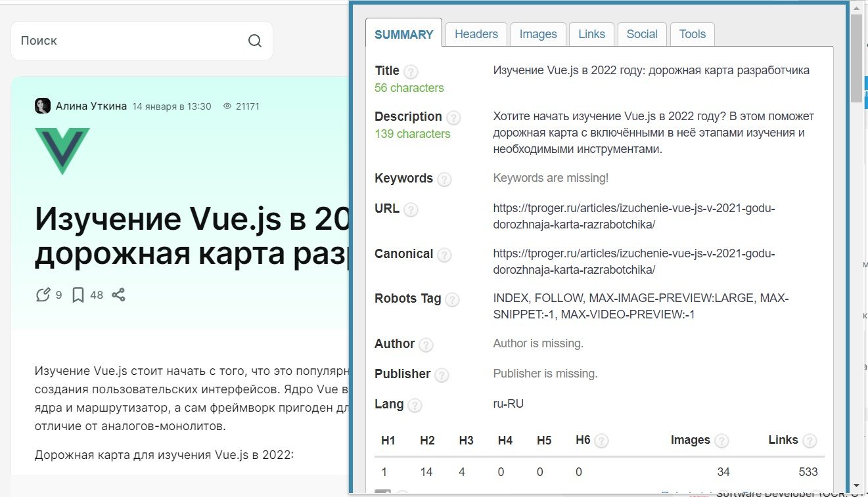Click 'Keywords are missing!' text
Image resolution: width=868 pixels, height=497 pixels.
pos(551,178)
